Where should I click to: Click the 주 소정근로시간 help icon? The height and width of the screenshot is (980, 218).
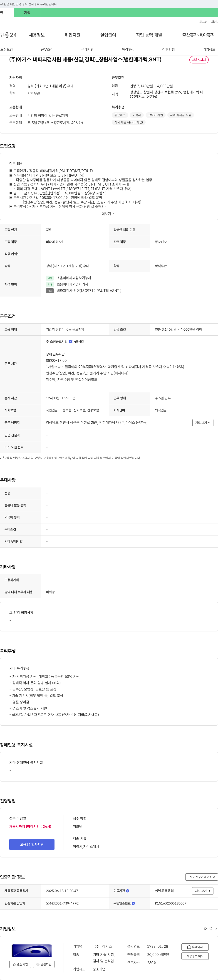70,342
